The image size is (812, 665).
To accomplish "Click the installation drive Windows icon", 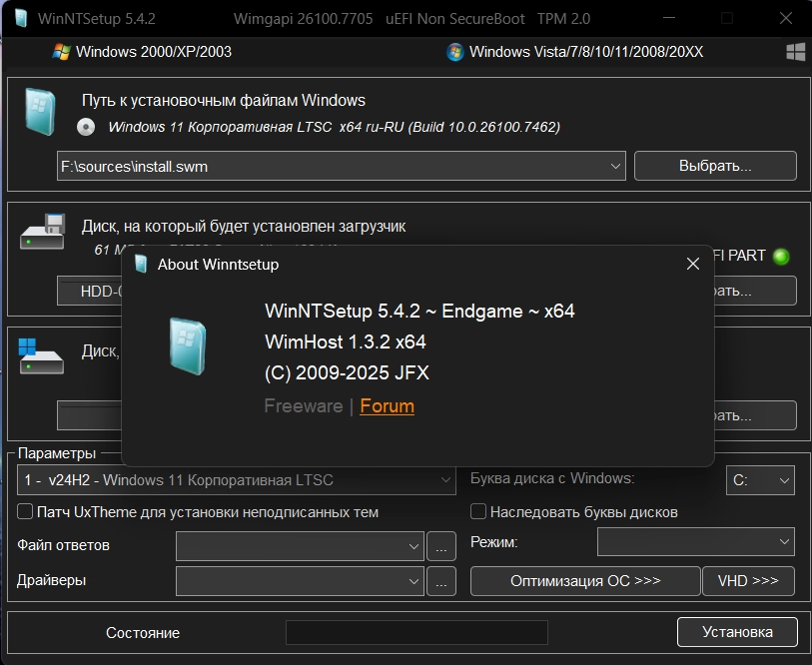I will (41, 356).
